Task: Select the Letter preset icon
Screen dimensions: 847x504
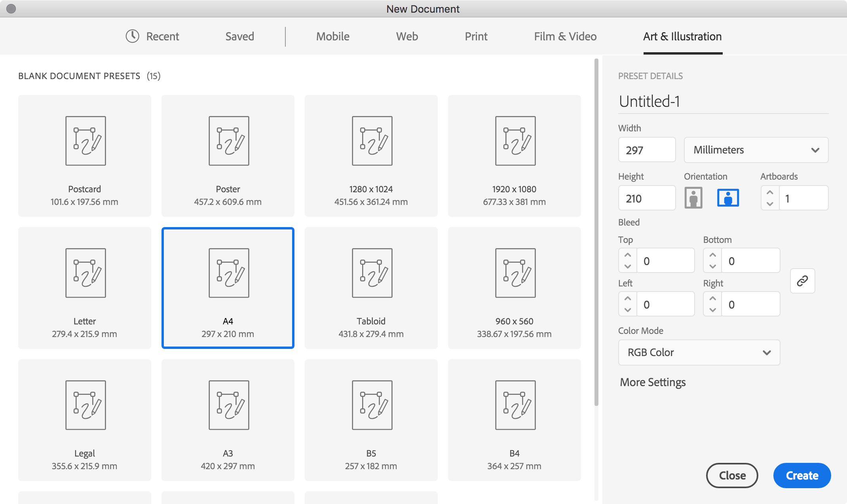Action: (x=84, y=273)
